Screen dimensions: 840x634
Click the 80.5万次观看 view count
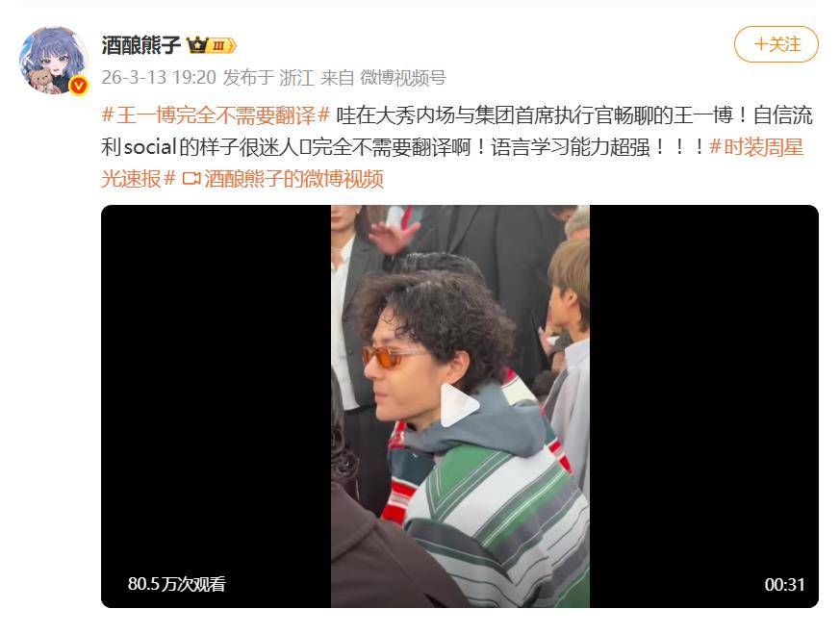coord(177,584)
